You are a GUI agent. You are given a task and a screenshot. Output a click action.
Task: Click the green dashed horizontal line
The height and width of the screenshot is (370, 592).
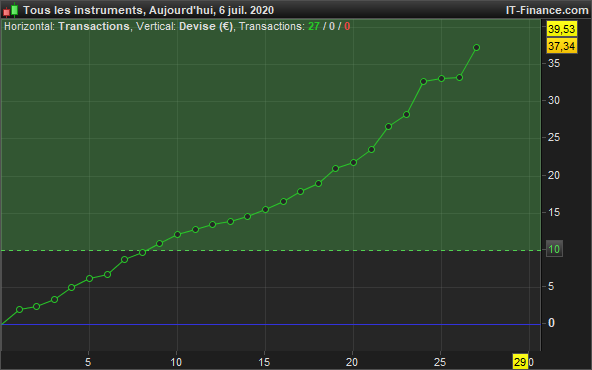click(270, 250)
